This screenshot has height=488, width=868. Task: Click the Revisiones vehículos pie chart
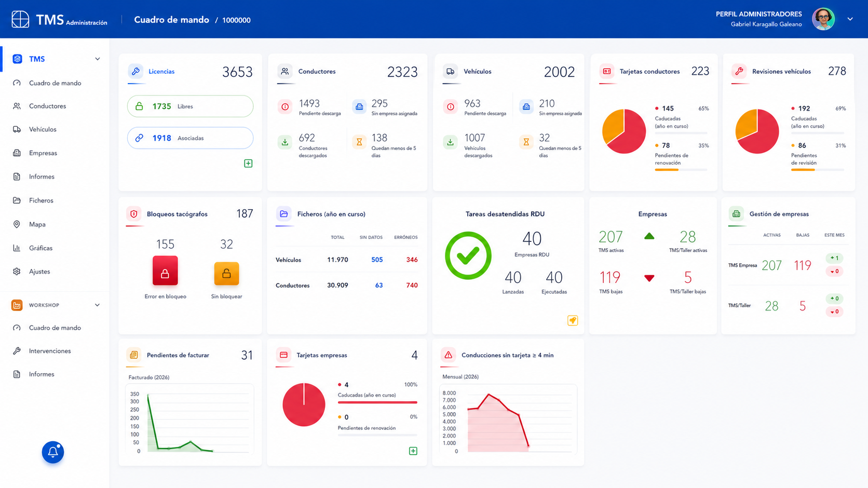pos(757,131)
